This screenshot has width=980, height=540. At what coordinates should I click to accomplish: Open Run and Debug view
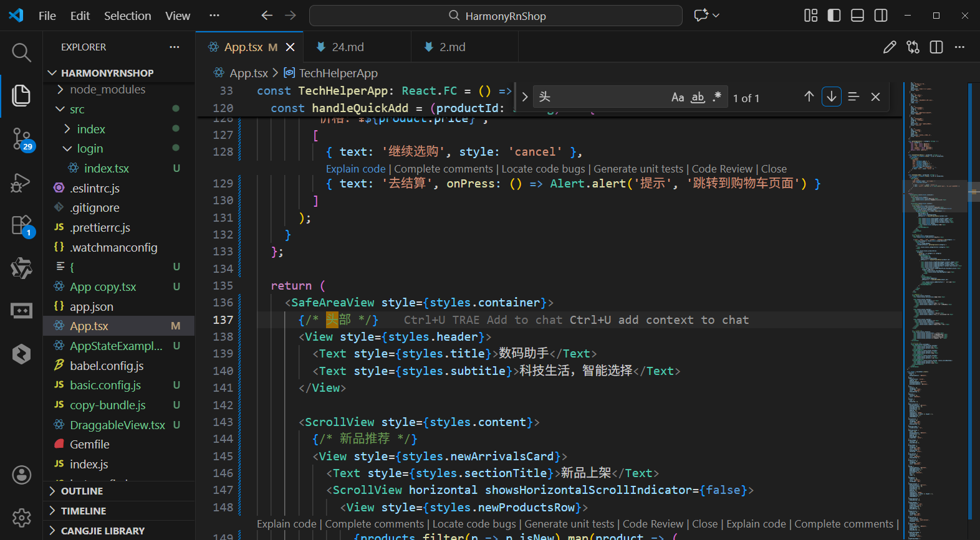[x=21, y=182]
